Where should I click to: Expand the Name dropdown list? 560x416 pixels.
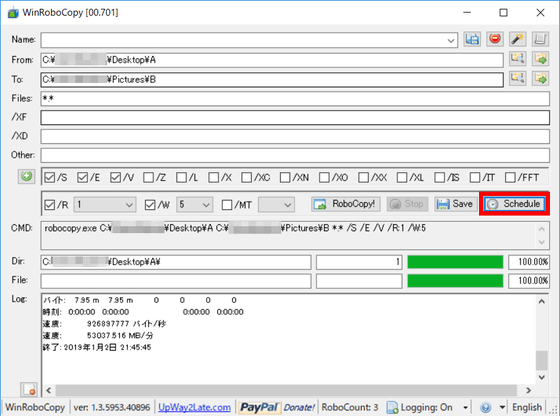click(451, 40)
